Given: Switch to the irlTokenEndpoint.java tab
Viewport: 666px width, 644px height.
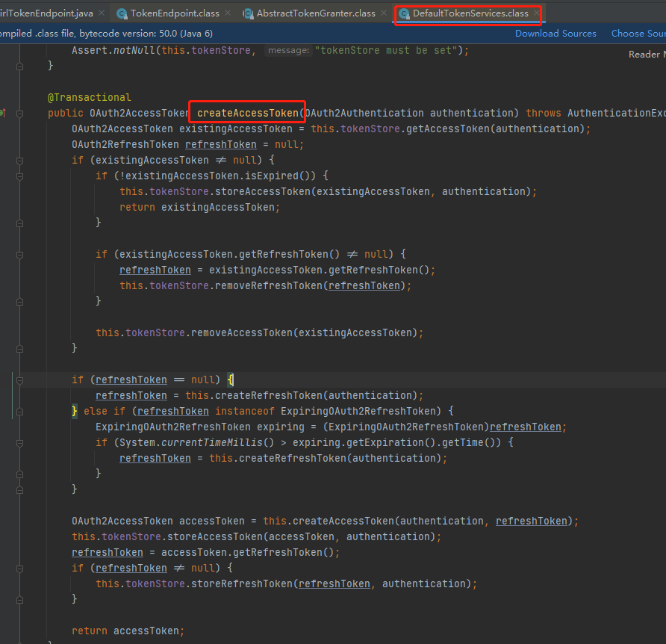Looking at the screenshot, I should coord(46,13).
